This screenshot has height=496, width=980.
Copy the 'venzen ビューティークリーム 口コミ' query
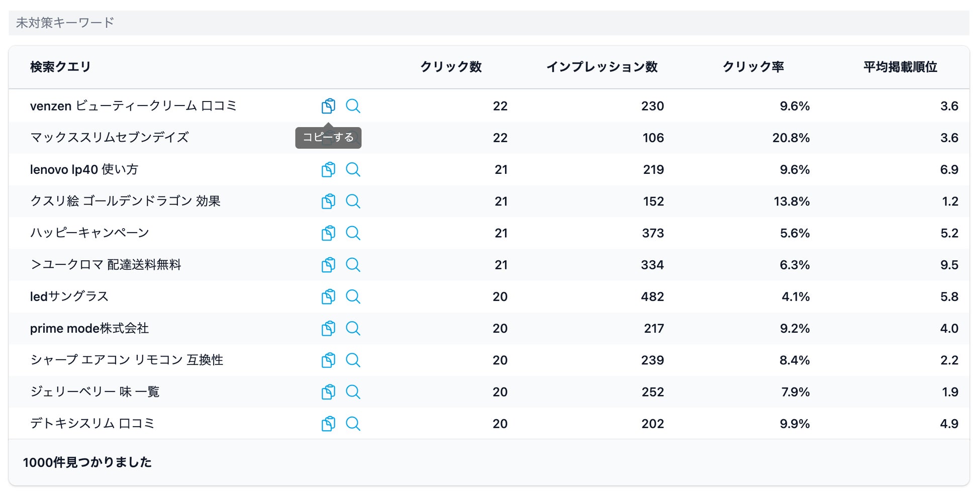click(x=328, y=106)
